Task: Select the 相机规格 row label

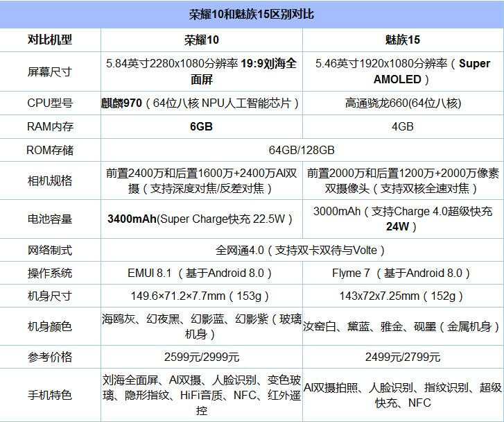Action: [x=50, y=180]
